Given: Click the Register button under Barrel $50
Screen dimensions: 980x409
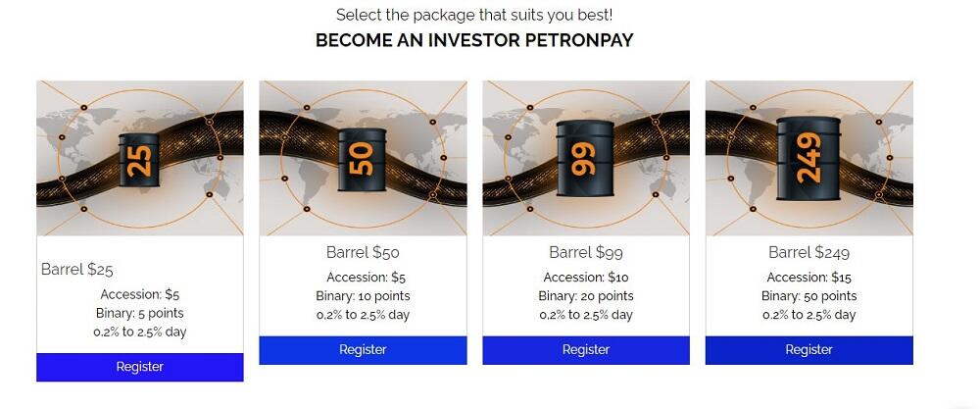Looking at the screenshot, I should (x=364, y=350).
